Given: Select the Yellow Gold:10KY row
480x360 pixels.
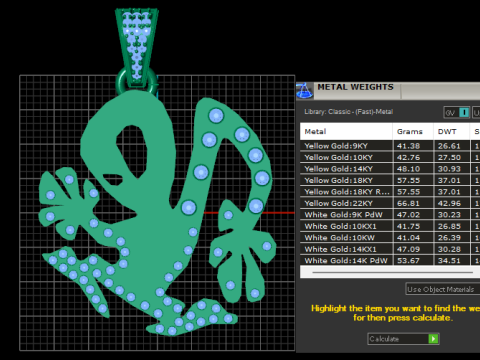Looking at the screenshot, I should pos(390,157).
